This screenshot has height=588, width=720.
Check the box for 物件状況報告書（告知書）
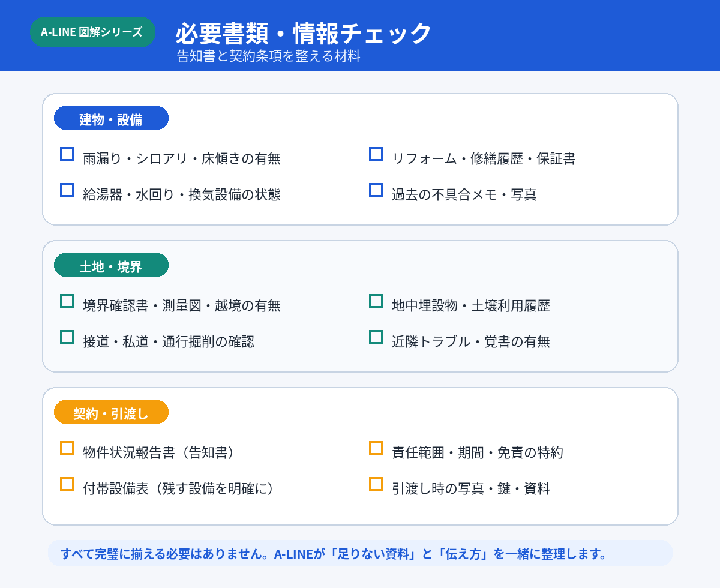67,448
